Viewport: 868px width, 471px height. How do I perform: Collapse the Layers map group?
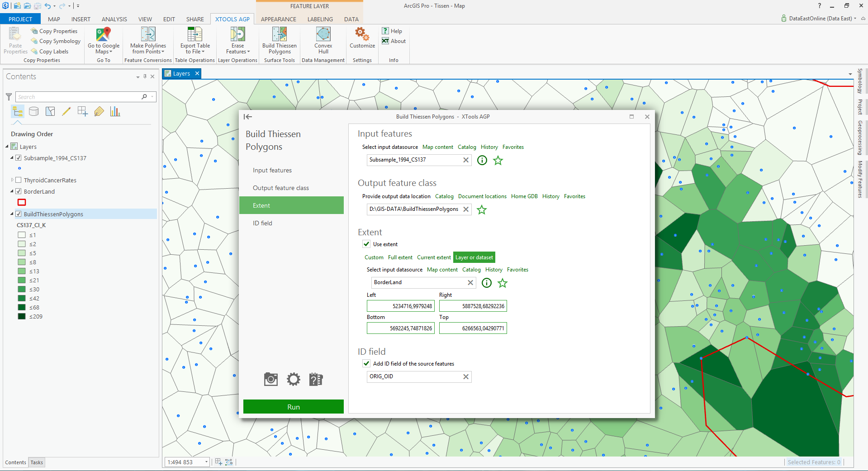tap(7, 147)
